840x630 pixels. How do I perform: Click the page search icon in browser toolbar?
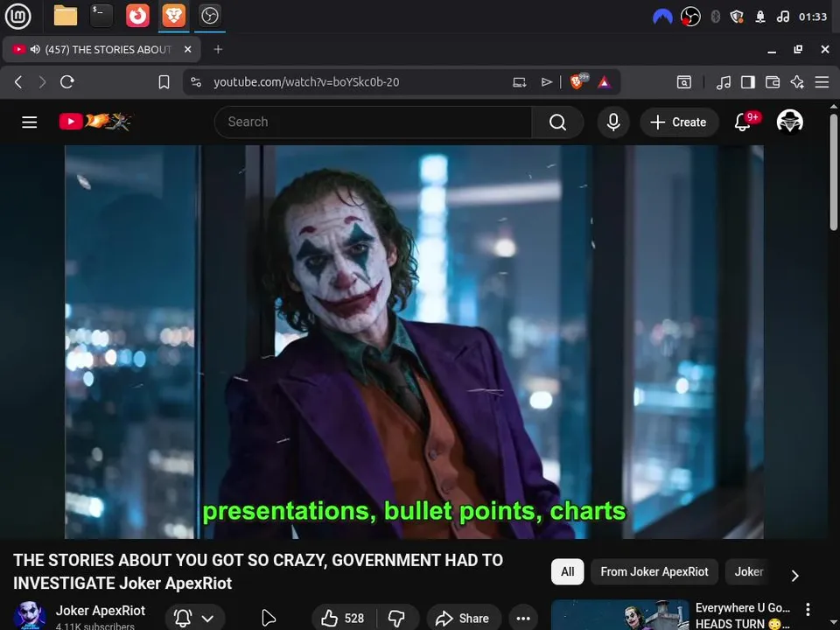684,82
